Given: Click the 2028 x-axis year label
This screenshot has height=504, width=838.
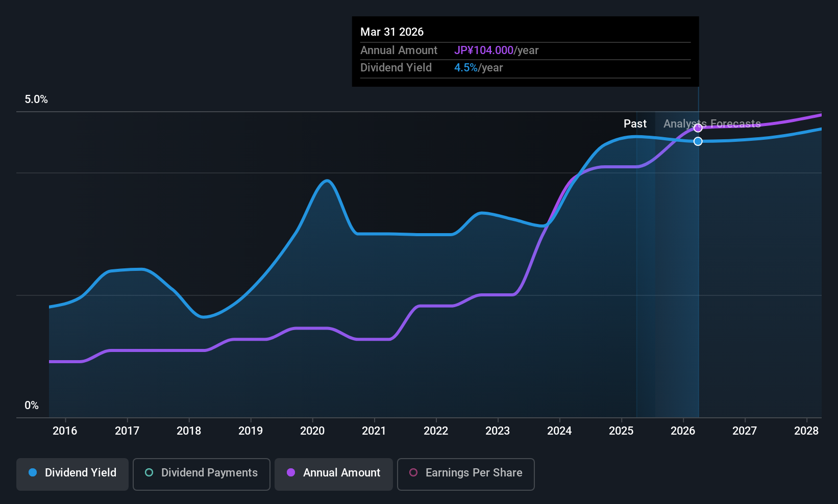Looking at the screenshot, I should [x=806, y=431].
